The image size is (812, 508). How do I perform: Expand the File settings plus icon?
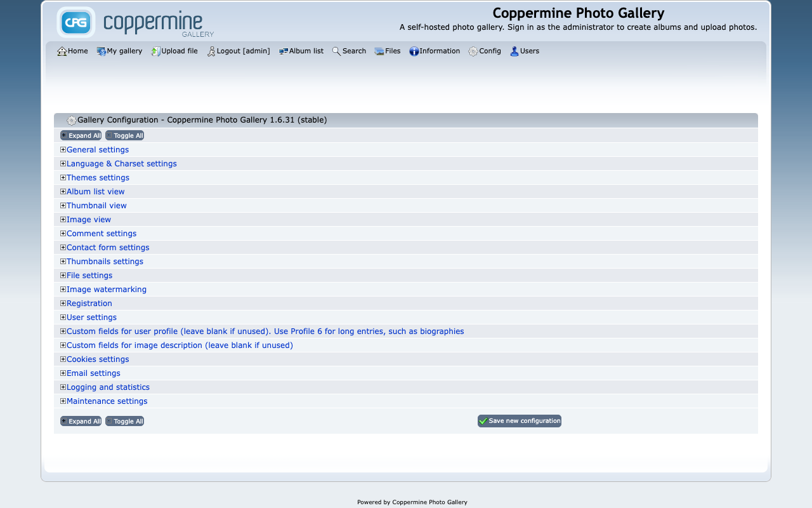[x=63, y=276]
